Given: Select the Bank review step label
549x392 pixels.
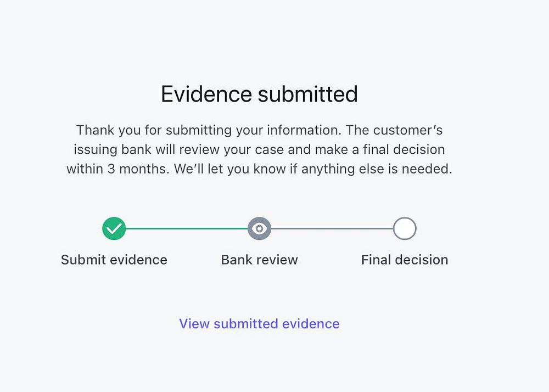Looking at the screenshot, I should pos(259,260).
